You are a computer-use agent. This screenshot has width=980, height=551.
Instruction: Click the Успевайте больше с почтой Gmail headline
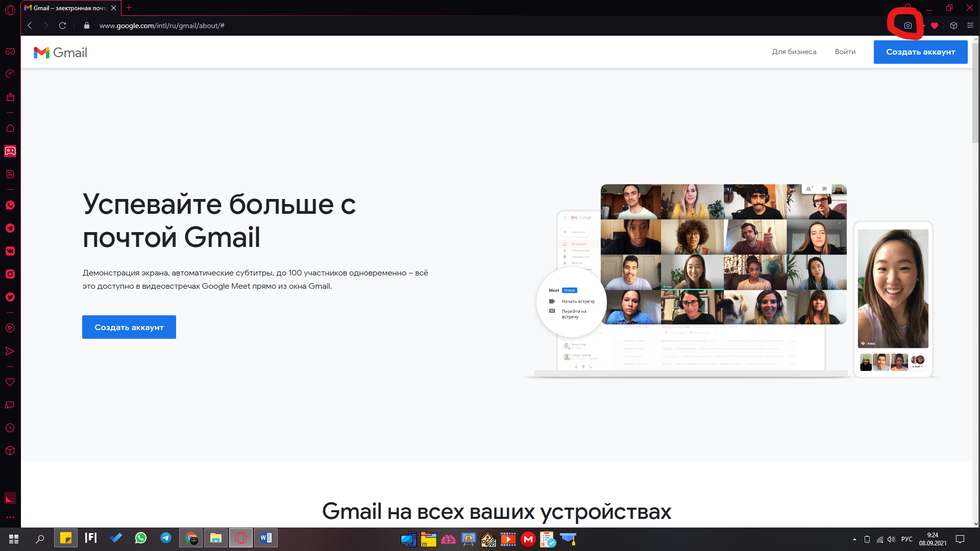pos(219,221)
